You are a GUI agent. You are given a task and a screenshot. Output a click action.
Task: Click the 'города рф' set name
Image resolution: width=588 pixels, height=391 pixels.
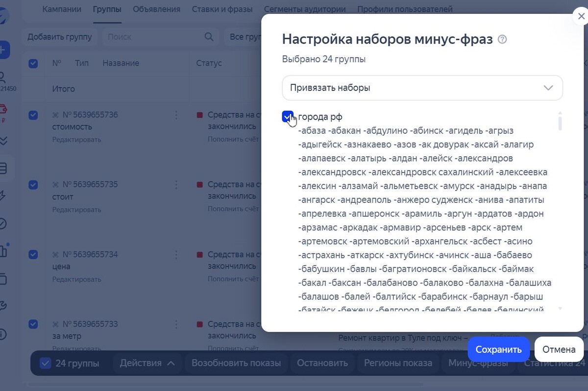320,117
